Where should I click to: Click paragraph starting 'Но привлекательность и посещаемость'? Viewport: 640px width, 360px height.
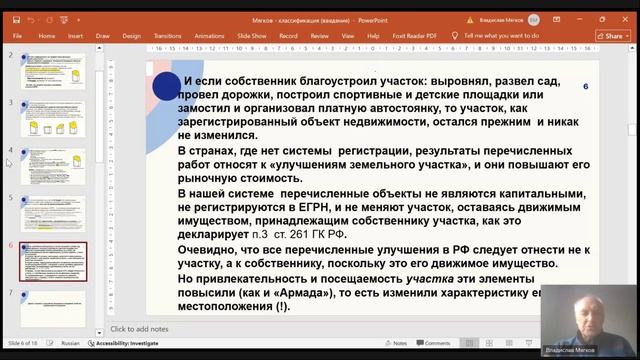pos(359,293)
